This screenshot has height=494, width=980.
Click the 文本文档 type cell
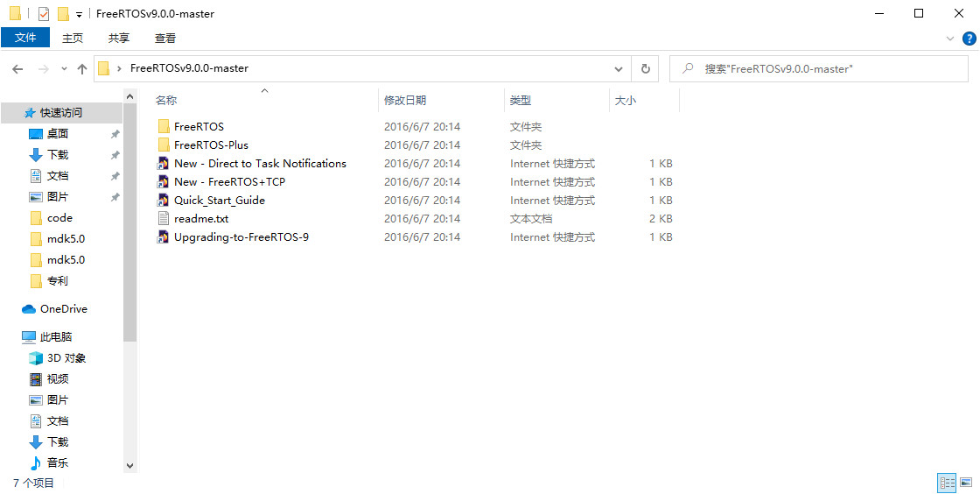coord(531,219)
